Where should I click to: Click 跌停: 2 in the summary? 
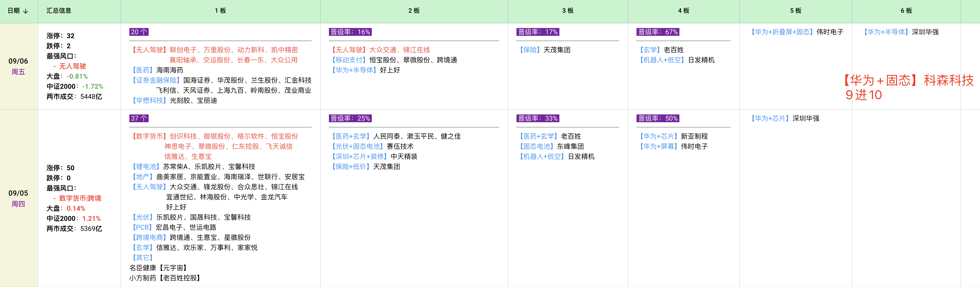point(59,46)
